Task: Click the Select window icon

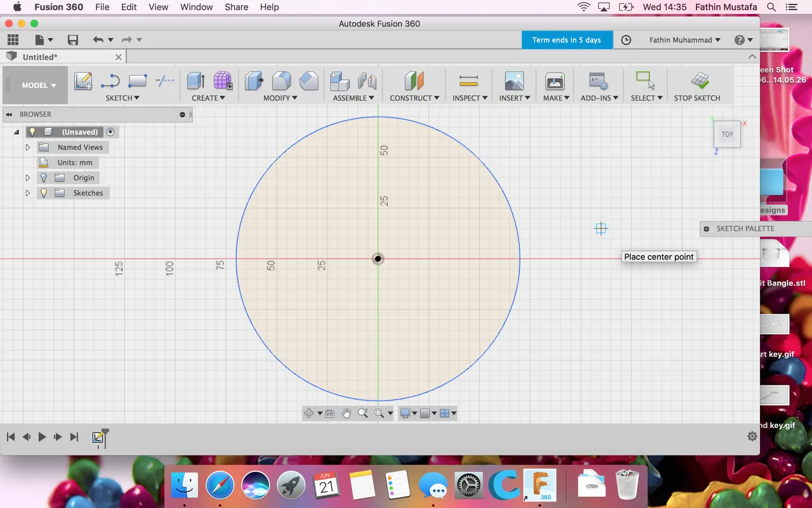Action: pyautogui.click(x=645, y=81)
